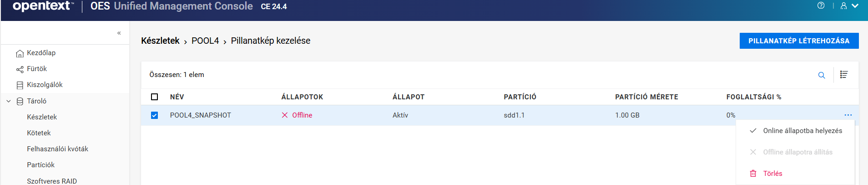The height and width of the screenshot is (185, 868).
Task: Choose Online állapotba helyezés from menu
Action: (802, 131)
